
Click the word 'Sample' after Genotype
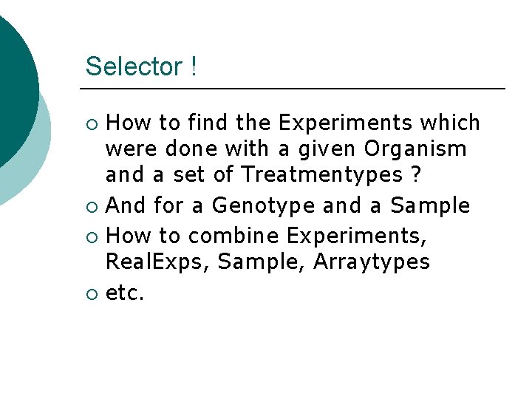430,205
